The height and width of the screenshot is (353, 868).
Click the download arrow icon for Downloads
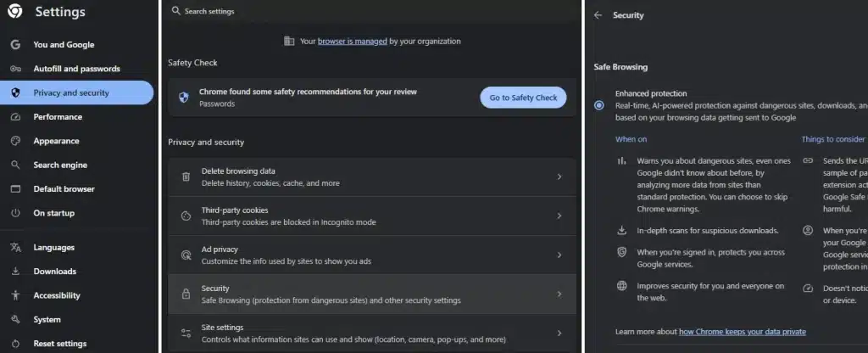pos(15,272)
